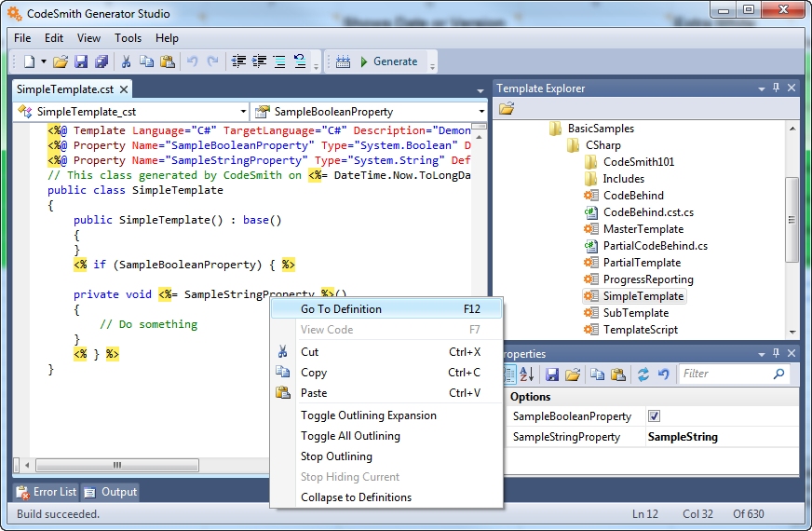This screenshot has height=531, width=812.
Task: Choose Stop Outlining in context menu
Action: tap(386, 456)
